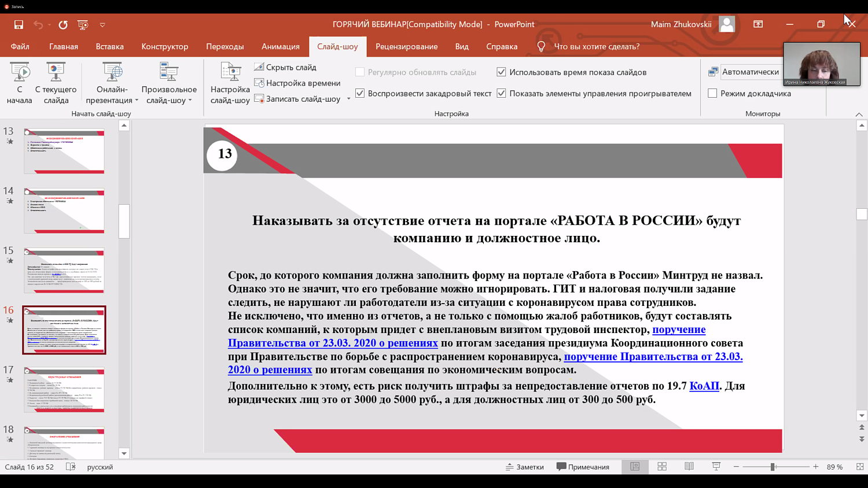Image resolution: width=868 pixels, height=488 pixels.
Task: Switch to the Вид ribbon tab
Action: [x=462, y=46]
